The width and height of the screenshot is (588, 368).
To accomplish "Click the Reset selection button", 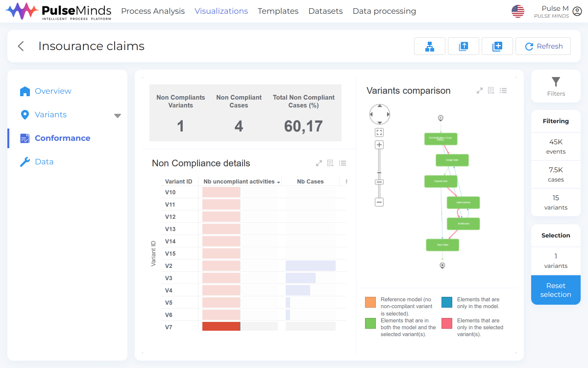I will (556, 290).
